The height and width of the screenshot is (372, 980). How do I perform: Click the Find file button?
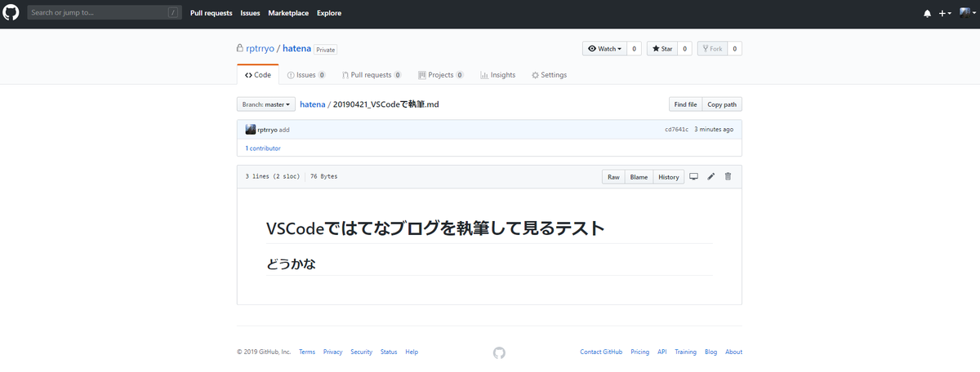tap(685, 104)
